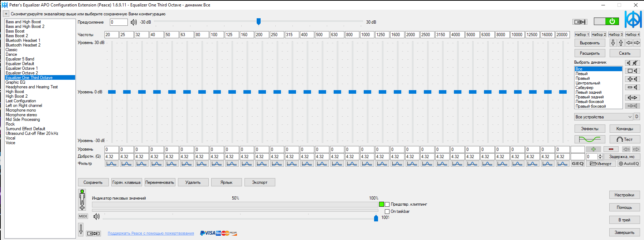Click the 1000 Hz gain slider handle
Image resolution: width=644 pixels, height=240 pixels.
click(x=367, y=92)
